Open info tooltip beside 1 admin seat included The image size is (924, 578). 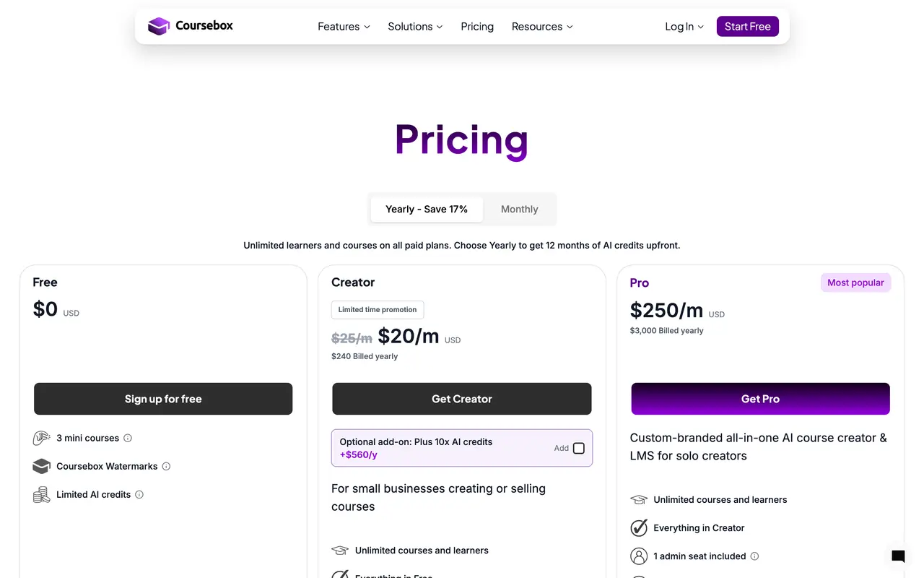(x=754, y=556)
